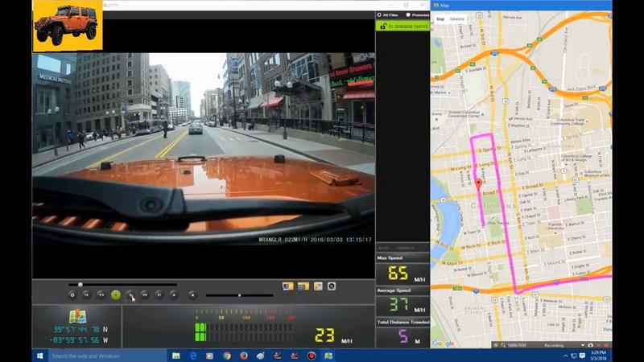The width and height of the screenshot is (644, 362).
Task: Click the skip-to-next-file button
Action: coord(159,294)
